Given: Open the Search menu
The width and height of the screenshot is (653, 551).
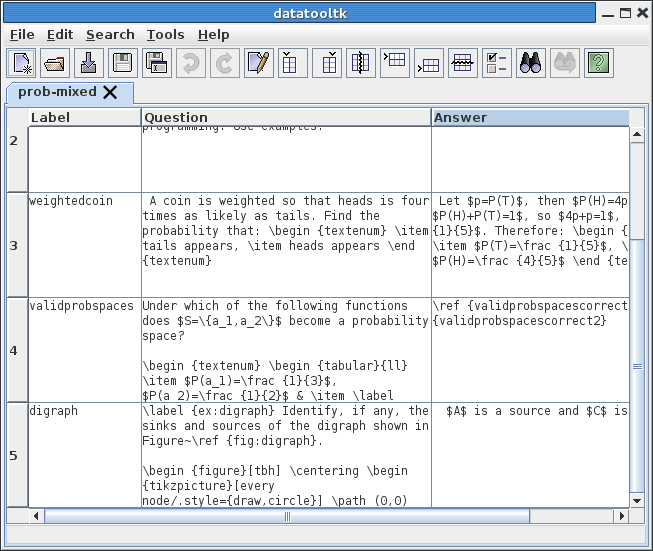Looking at the screenshot, I should 110,34.
